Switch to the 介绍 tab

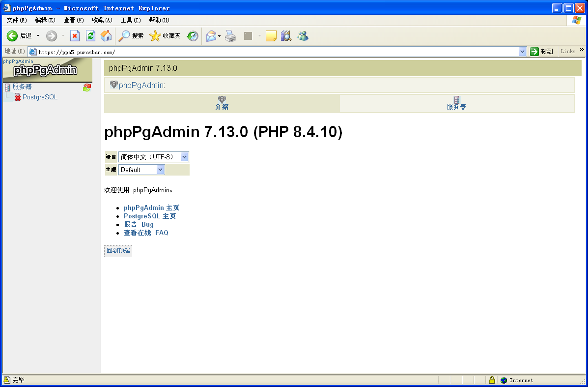coord(222,103)
